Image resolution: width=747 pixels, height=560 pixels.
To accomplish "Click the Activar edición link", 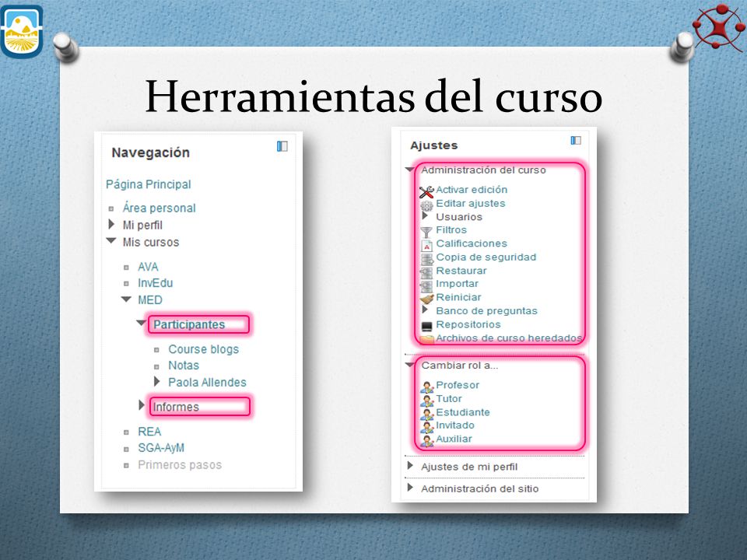I will [472, 190].
